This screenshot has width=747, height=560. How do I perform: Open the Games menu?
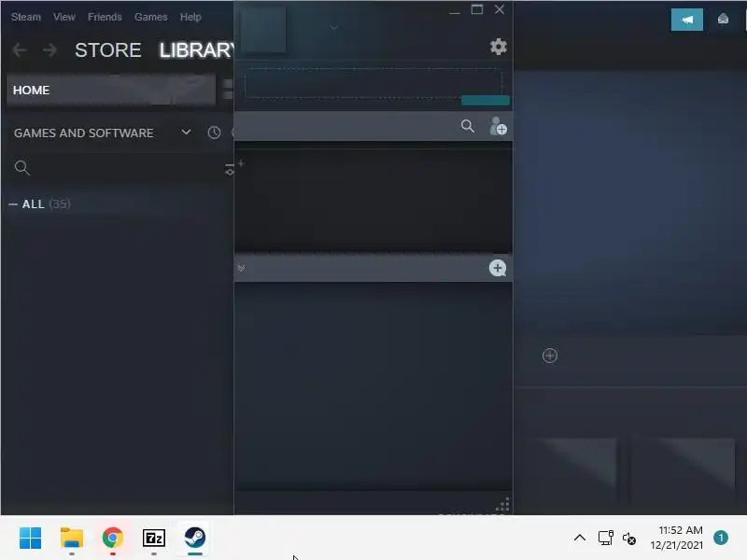click(x=150, y=17)
